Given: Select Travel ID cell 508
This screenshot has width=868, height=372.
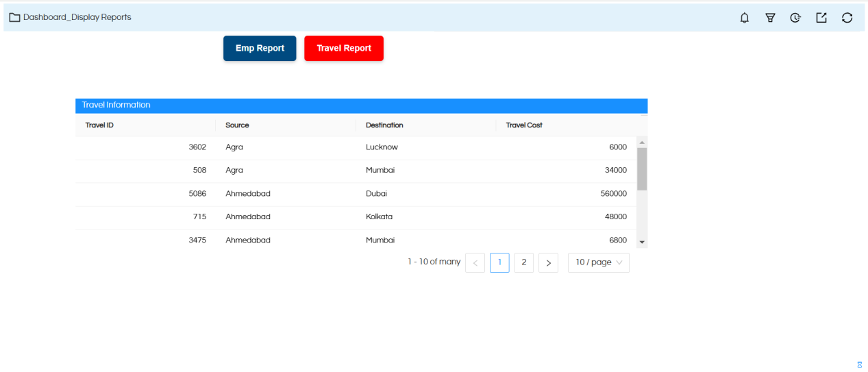Looking at the screenshot, I should [200, 171].
